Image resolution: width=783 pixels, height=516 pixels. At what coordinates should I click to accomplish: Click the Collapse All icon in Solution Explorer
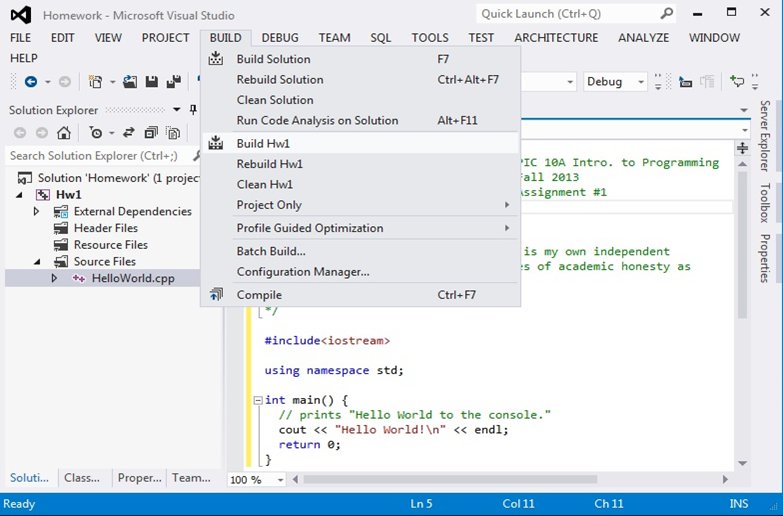point(151,132)
